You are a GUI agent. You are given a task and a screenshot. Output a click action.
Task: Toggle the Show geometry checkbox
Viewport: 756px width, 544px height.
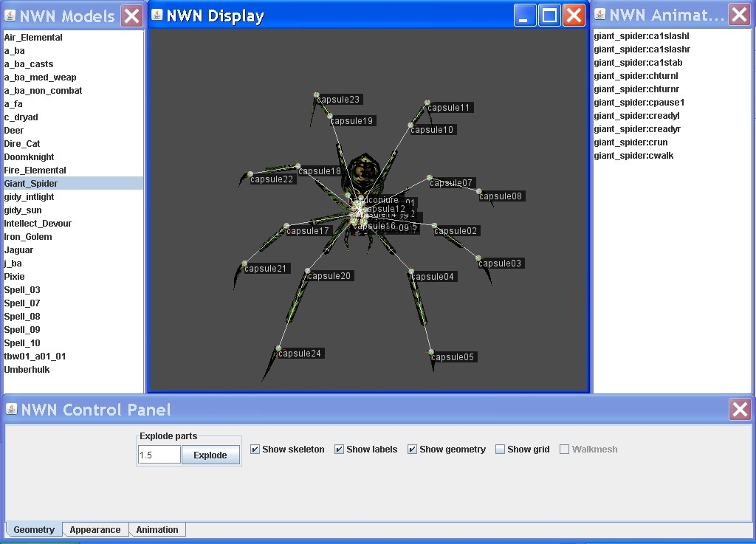point(412,450)
